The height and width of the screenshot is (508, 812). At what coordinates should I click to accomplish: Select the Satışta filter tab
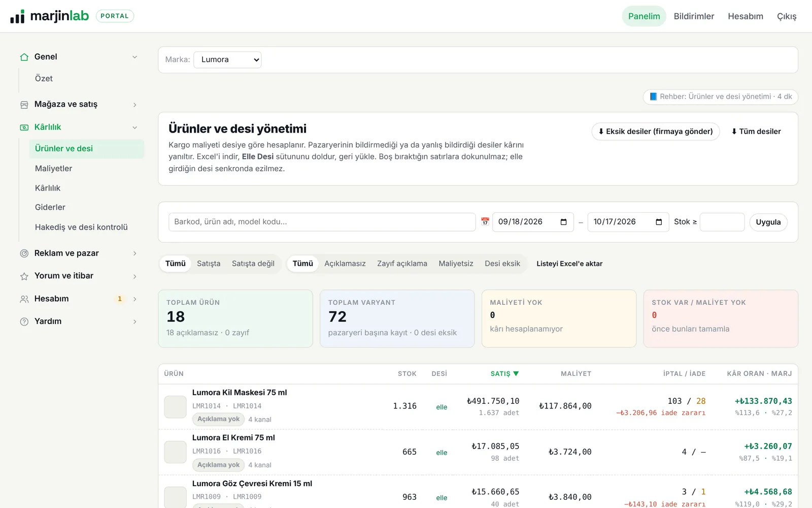209,264
